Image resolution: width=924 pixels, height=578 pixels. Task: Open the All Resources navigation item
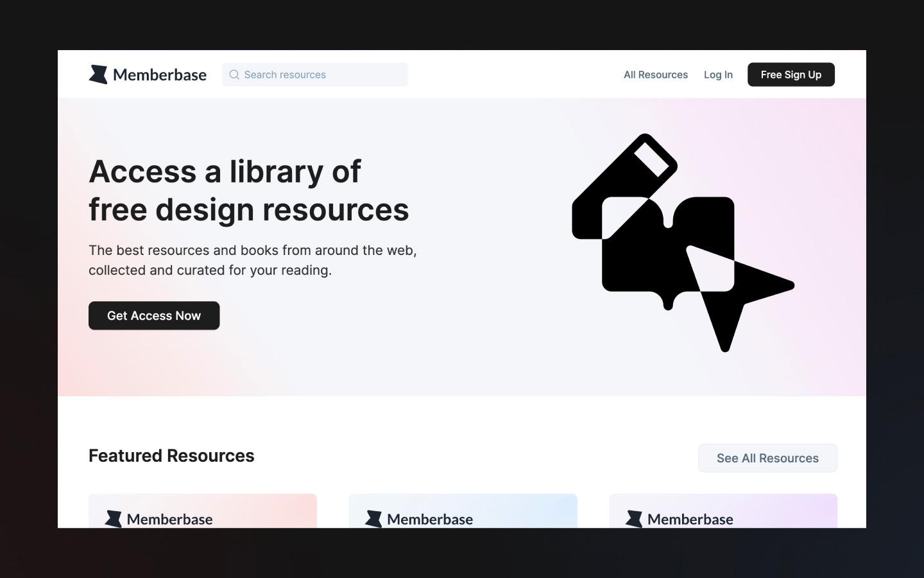[x=655, y=74]
